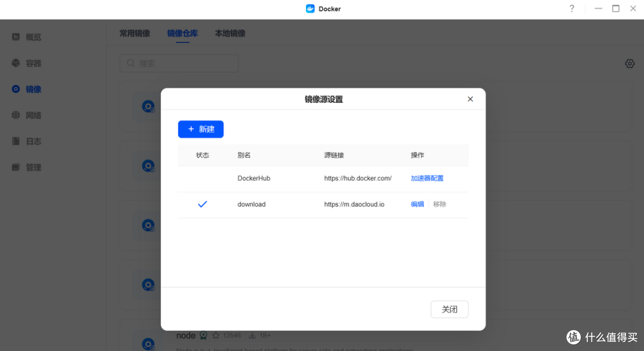Viewport: 644px width, 351px height.
Task: Click the 源链接 column header
Action: point(334,155)
